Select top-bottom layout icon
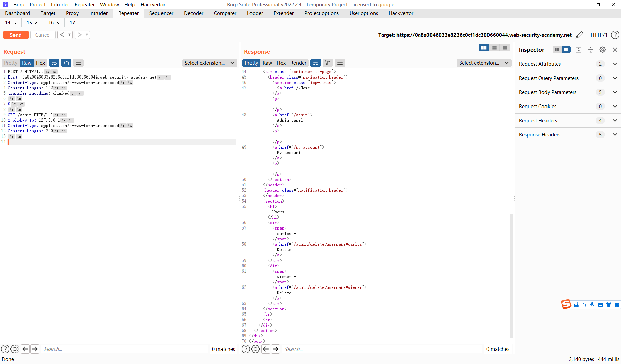 pyautogui.click(x=494, y=48)
